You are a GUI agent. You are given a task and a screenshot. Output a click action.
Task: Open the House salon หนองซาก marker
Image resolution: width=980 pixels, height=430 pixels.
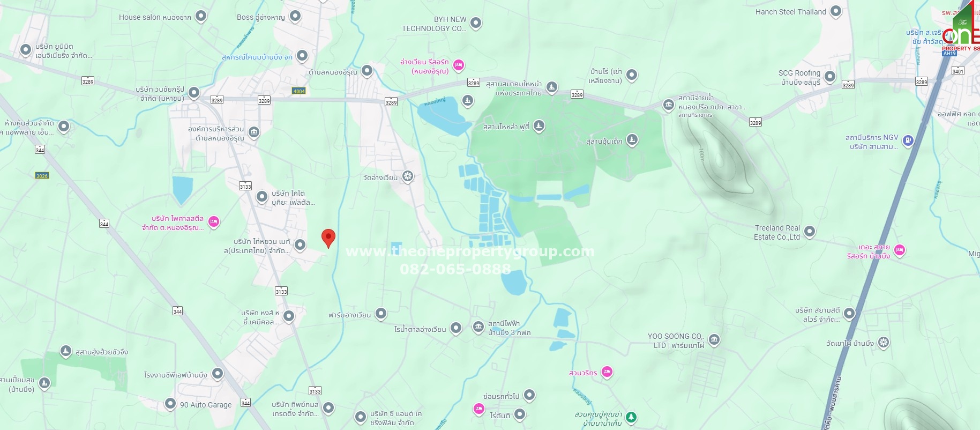(201, 16)
